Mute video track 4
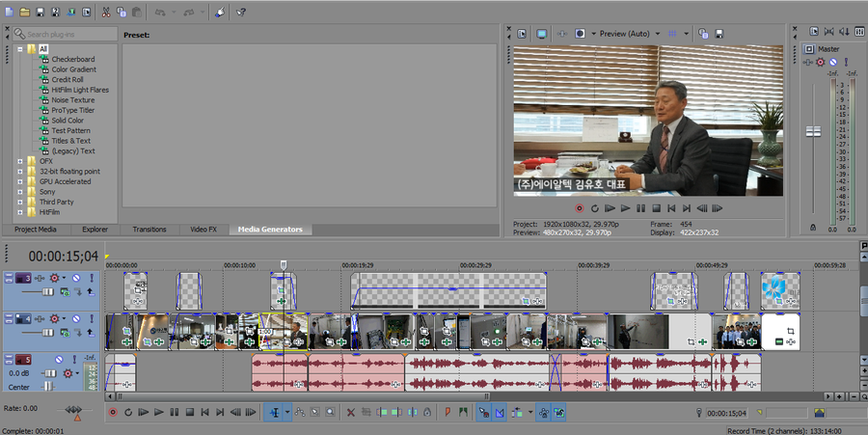868x435 pixels. click(x=76, y=319)
